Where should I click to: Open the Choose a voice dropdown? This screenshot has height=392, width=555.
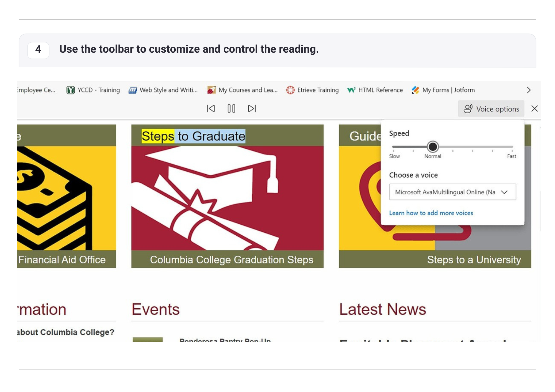(x=452, y=192)
